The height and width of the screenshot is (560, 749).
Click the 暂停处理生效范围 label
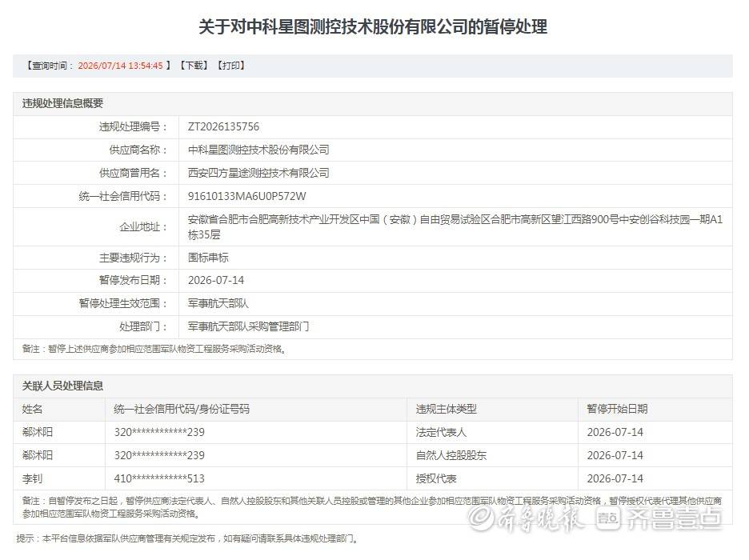pos(124,303)
